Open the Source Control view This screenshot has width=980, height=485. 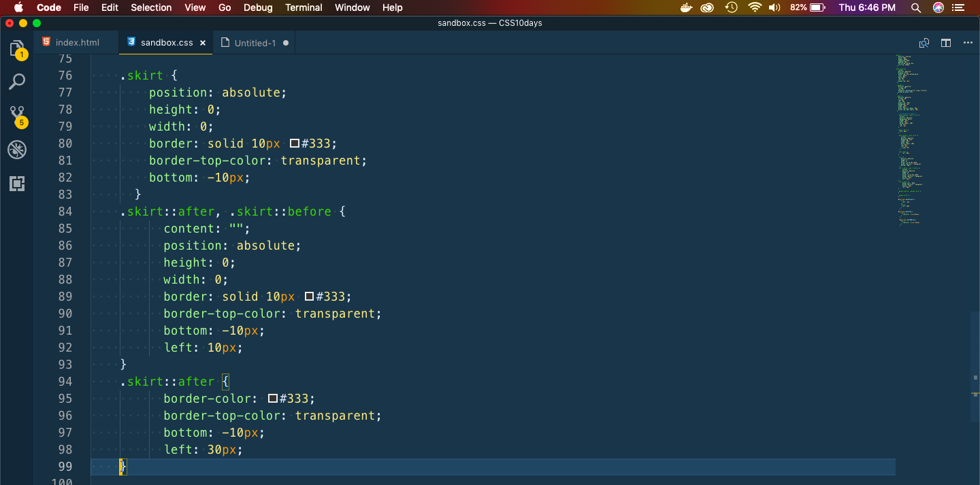point(17,115)
